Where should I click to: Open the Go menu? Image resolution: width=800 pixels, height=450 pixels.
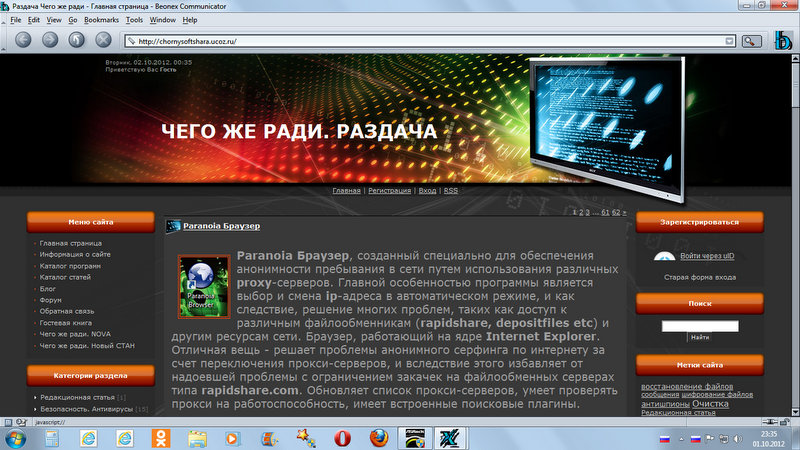[72, 20]
